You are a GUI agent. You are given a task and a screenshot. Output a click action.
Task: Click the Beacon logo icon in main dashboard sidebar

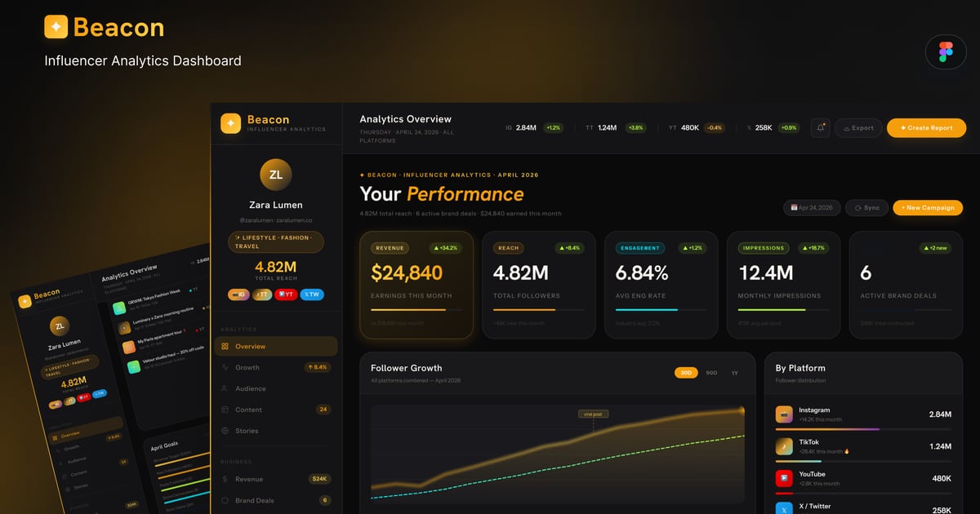click(230, 123)
